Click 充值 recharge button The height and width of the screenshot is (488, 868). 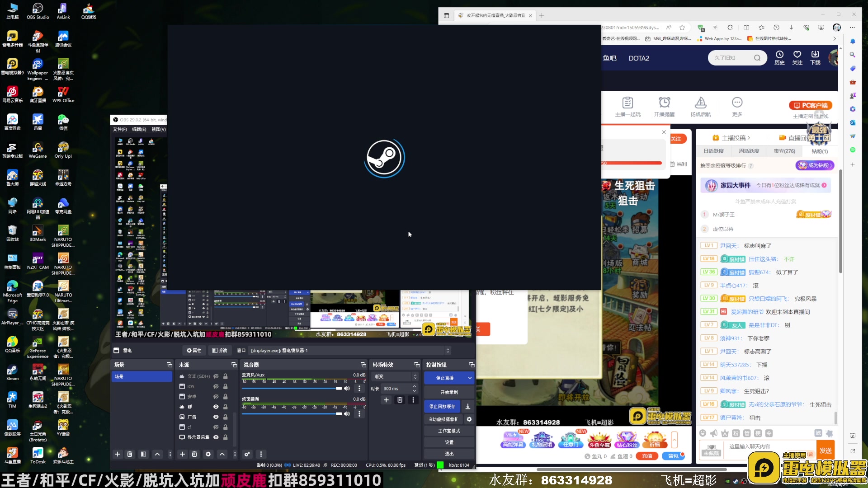647,456
